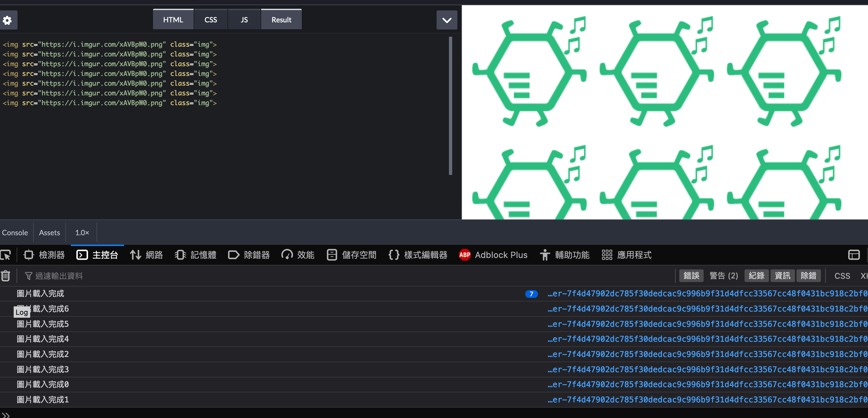Open Adblock Plus devtools panel
Viewport: 868px width, 418px height.
493,255
